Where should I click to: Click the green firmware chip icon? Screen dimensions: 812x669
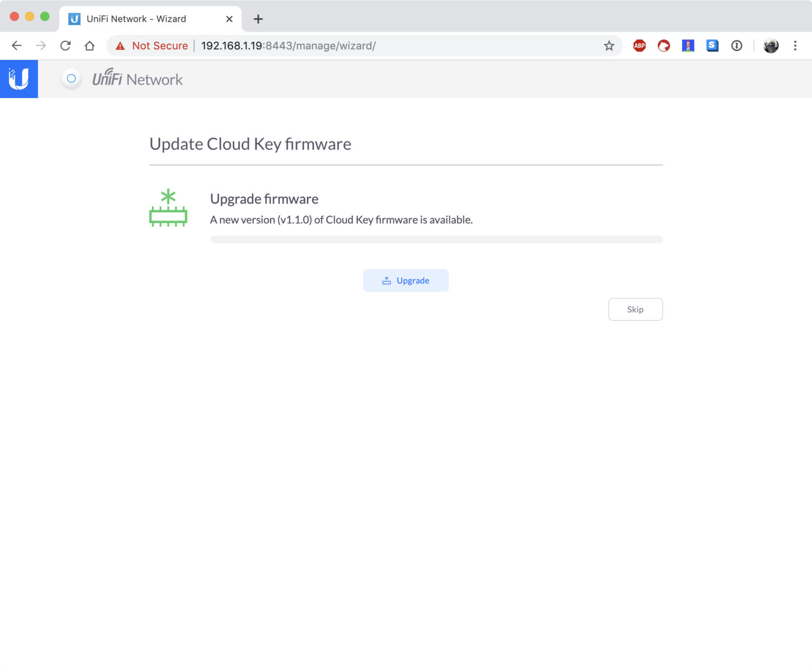point(168,207)
